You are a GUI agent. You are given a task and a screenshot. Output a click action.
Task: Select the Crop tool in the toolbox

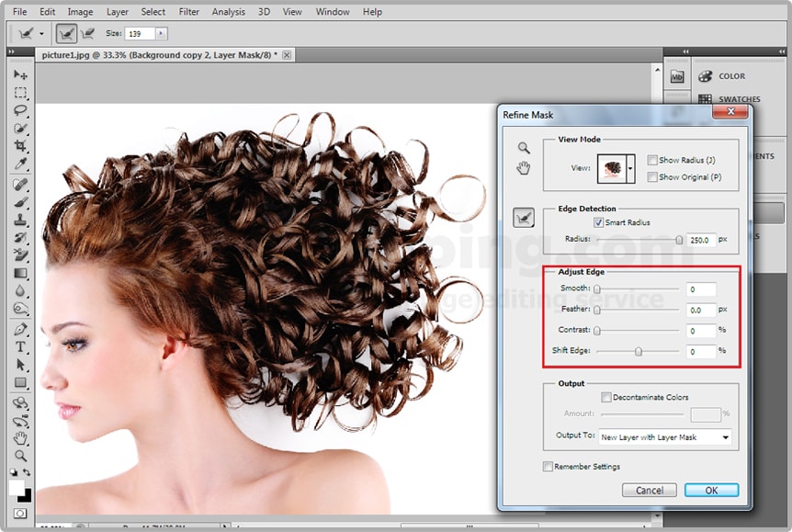(20, 146)
